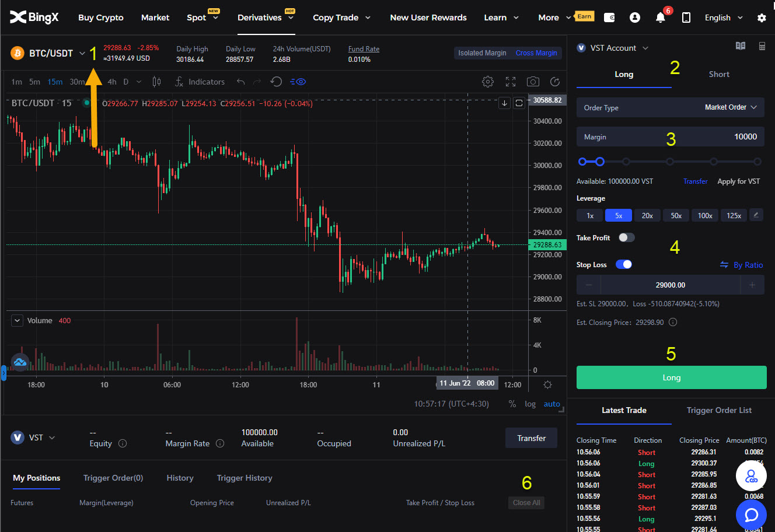The image size is (775, 532).
Task: Click the green Long order button
Action: [671, 377]
